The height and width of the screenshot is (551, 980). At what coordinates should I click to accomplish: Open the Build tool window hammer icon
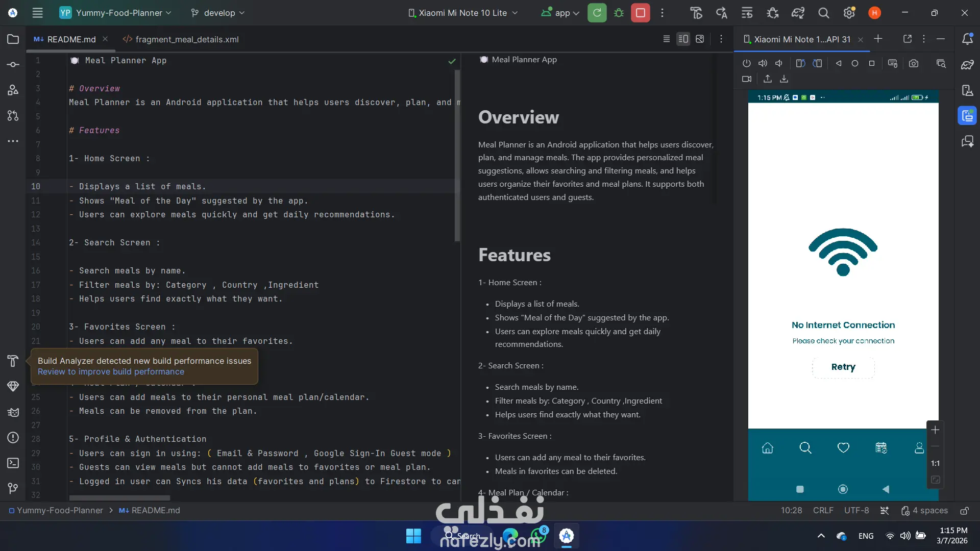pyautogui.click(x=13, y=361)
